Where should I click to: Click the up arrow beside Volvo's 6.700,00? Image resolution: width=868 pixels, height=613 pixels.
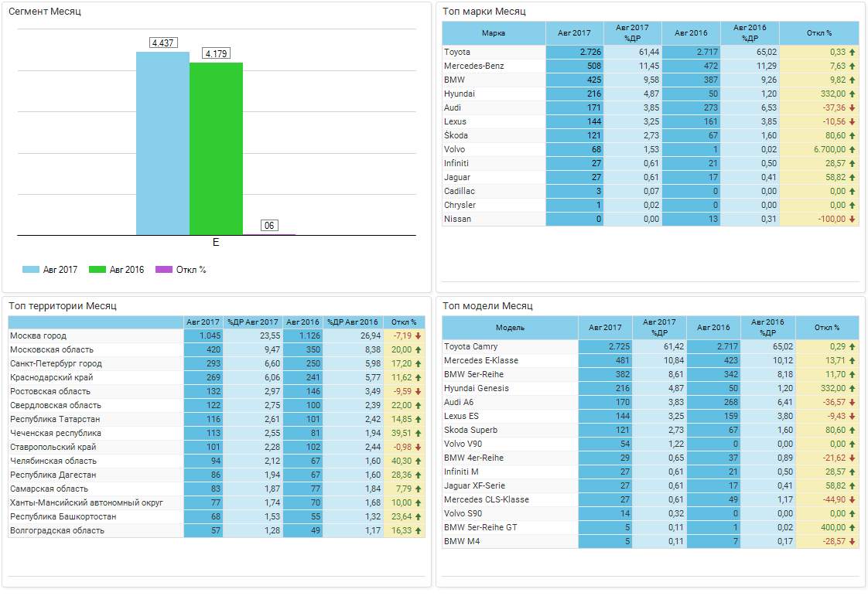(852, 149)
